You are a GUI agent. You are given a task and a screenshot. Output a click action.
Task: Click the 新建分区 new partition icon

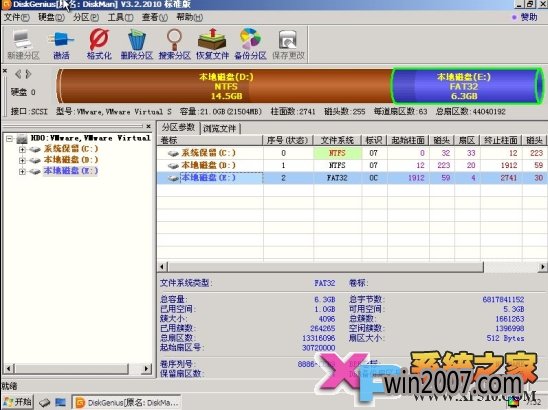tap(23, 44)
